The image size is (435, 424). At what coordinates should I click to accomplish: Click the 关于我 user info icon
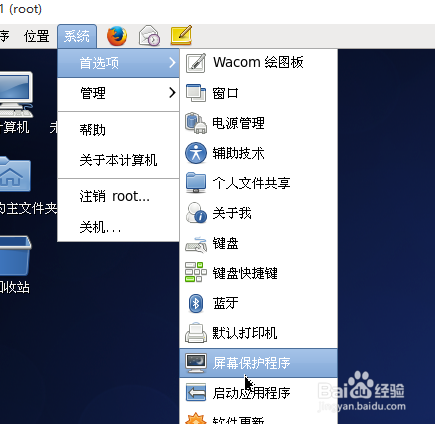pyautogui.click(x=196, y=213)
